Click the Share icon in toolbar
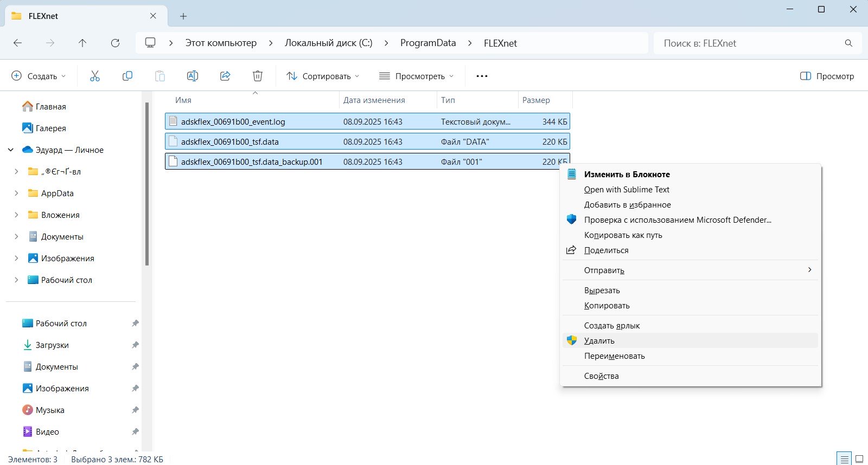The width and height of the screenshot is (868, 465). coord(225,76)
